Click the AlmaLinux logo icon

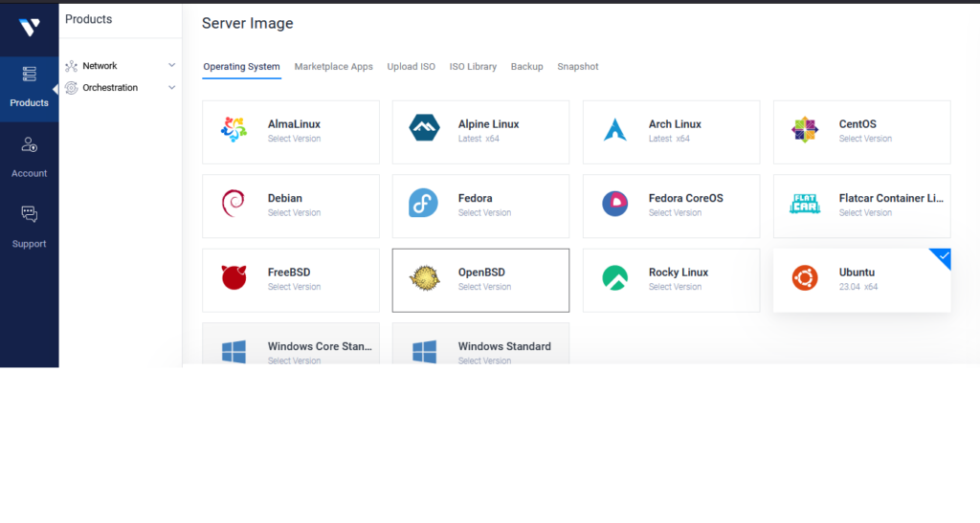(234, 129)
